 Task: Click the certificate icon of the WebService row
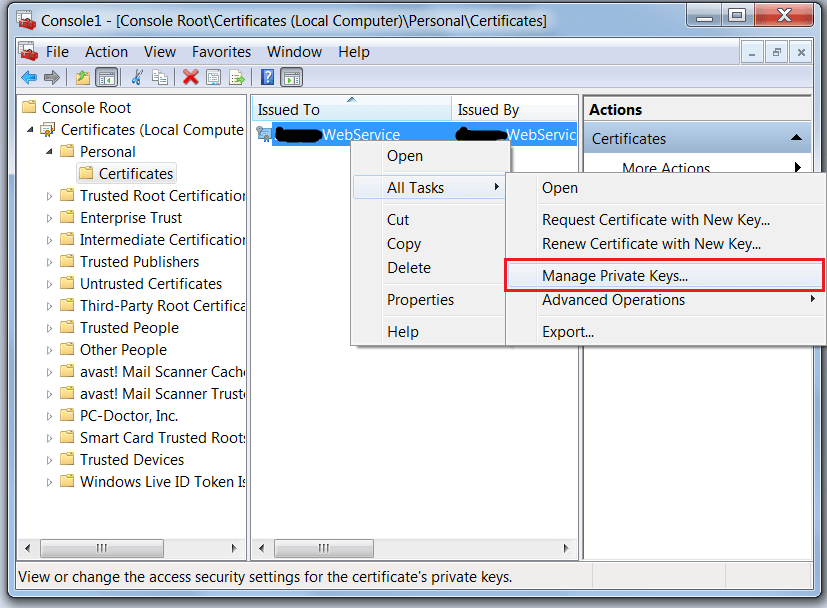point(263,134)
